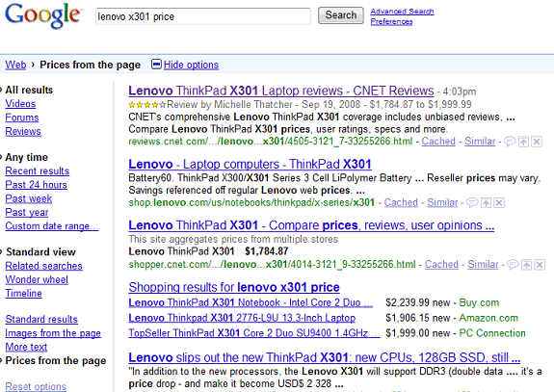Viewport: 554px width, 392px height.
Task: Open the Lenovo Thinkpad X301 2776-L9U 13.3-Inch Laptop listing
Action: [x=242, y=318]
